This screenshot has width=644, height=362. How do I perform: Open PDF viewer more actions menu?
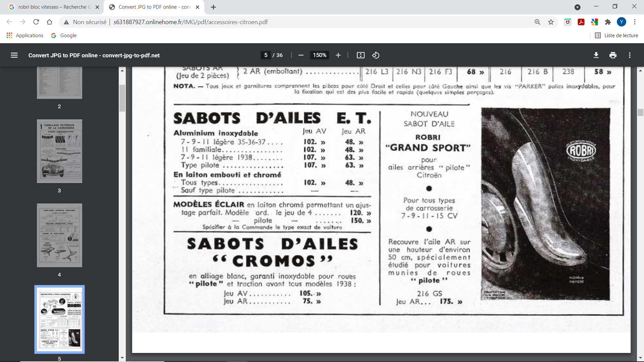630,55
